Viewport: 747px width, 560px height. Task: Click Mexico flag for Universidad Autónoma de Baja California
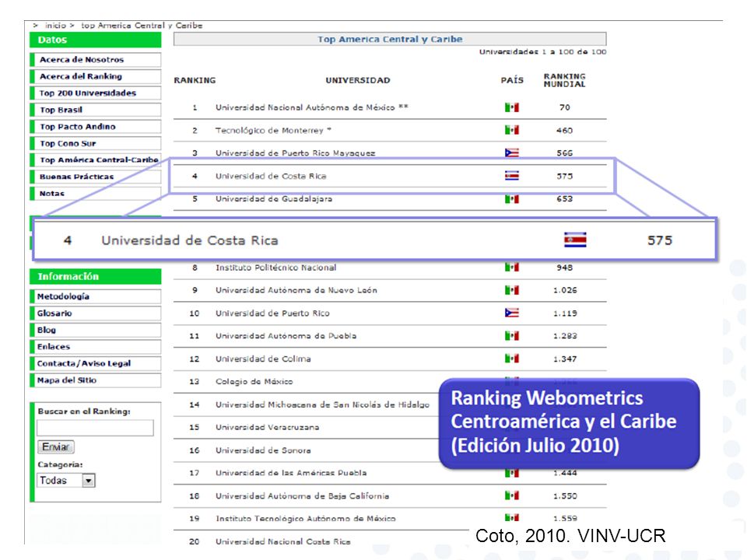(512, 495)
